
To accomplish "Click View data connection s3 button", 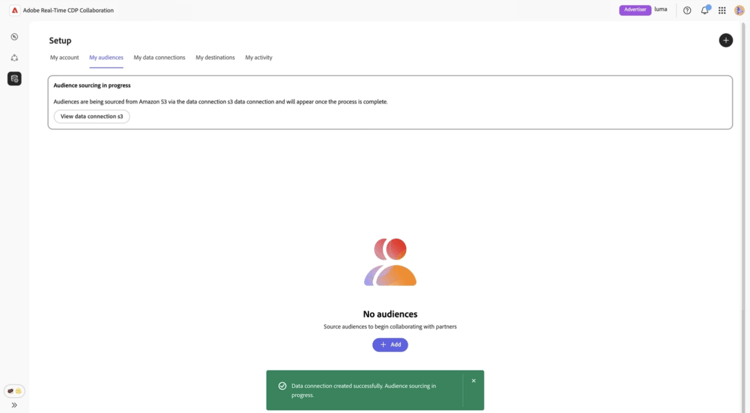I will coord(91,116).
